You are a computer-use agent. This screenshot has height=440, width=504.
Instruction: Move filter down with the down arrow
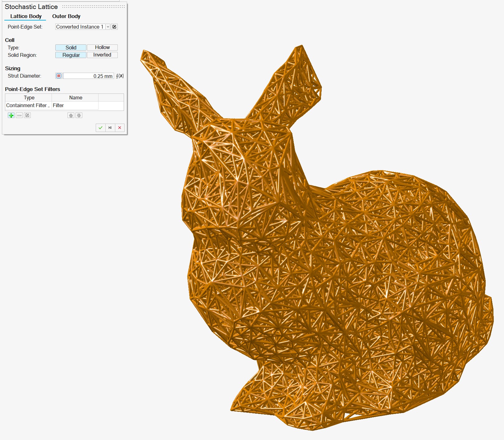click(79, 116)
